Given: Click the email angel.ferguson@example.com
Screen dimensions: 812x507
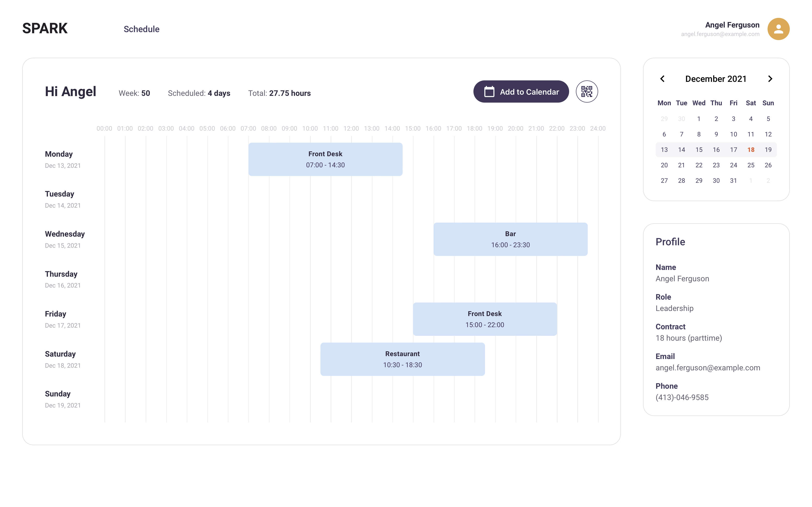Looking at the screenshot, I should [708, 367].
